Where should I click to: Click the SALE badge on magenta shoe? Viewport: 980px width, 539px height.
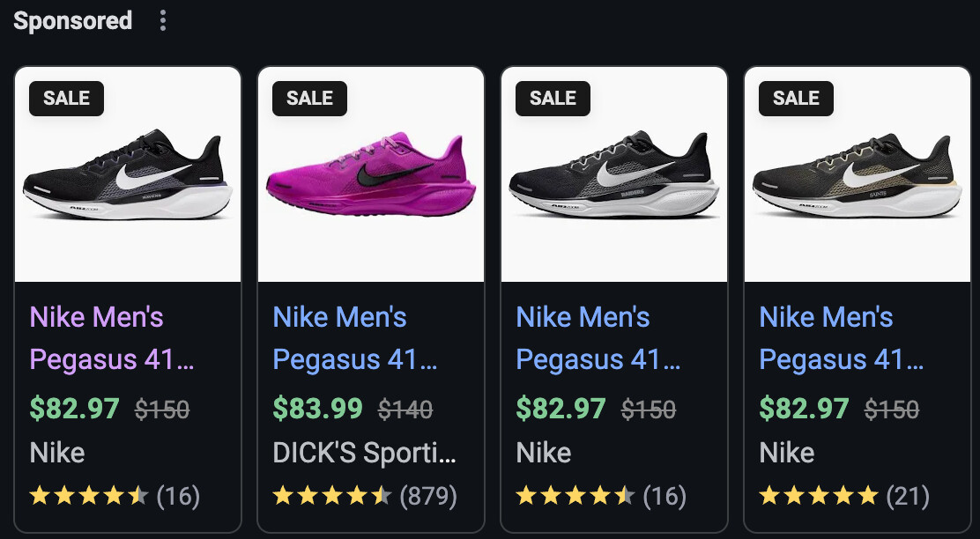[310, 99]
